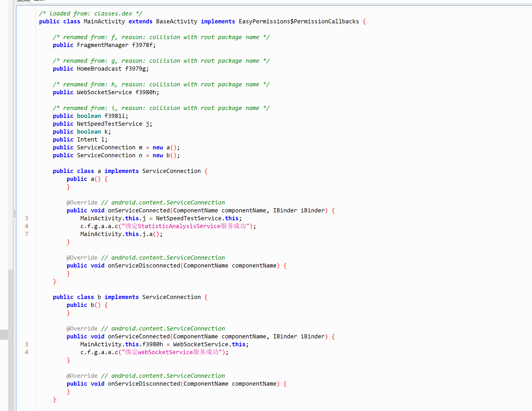Click the BaseActivity superclass name
Screen dimensions: 532x411
(x=177, y=22)
